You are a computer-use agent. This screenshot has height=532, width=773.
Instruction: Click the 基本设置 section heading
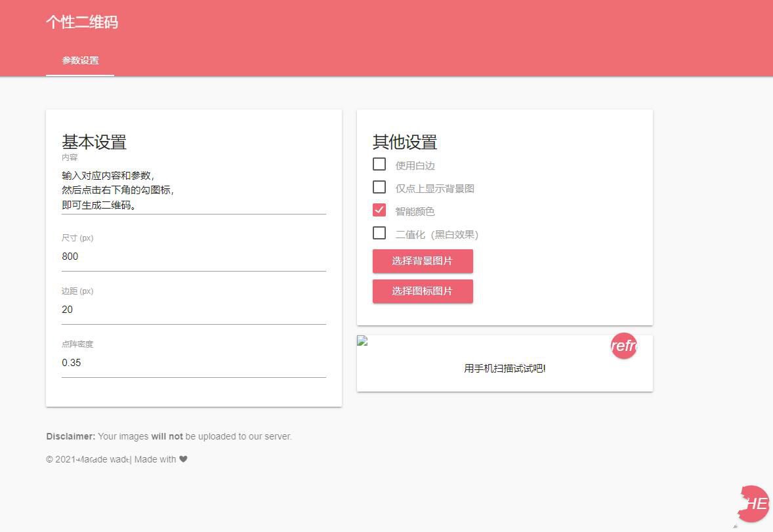pyautogui.click(x=94, y=142)
